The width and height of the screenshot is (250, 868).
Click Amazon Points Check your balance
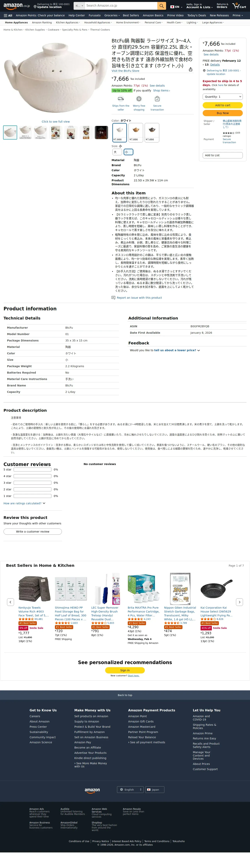pos(40,16)
